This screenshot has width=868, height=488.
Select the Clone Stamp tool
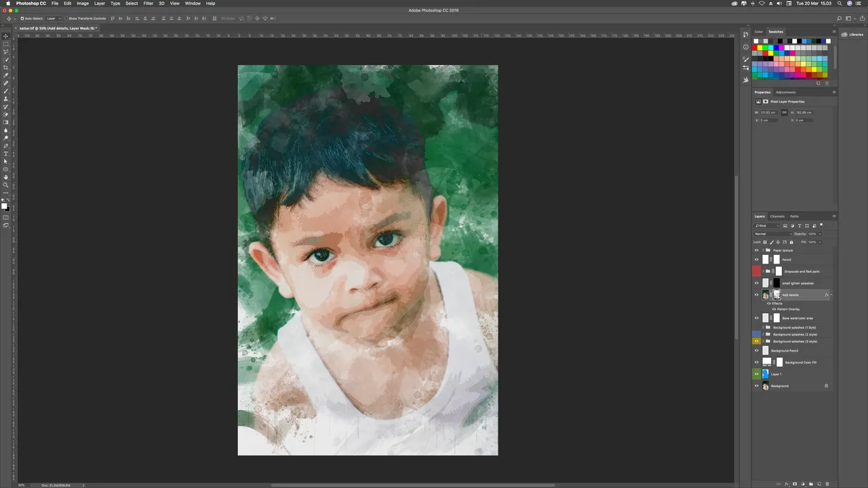pos(6,99)
